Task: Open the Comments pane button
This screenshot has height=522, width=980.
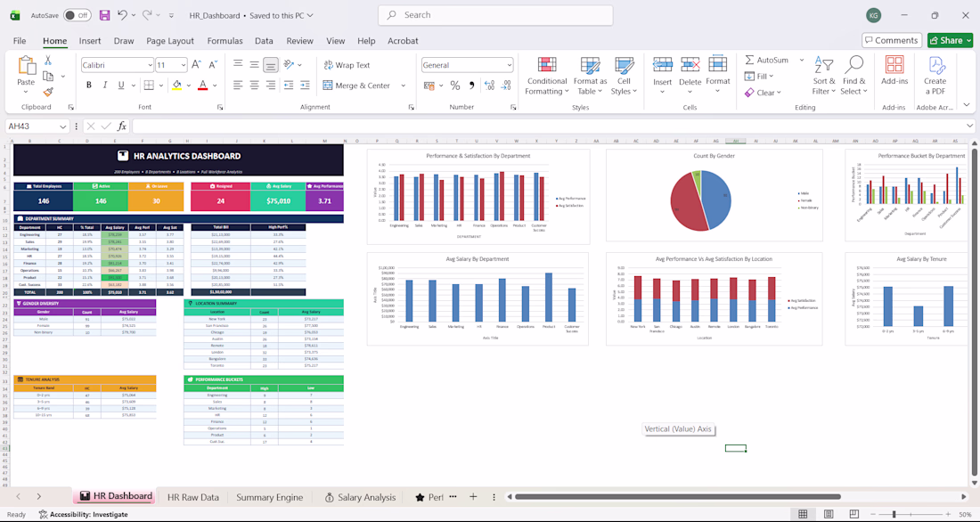Action: click(x=892, y=40)
